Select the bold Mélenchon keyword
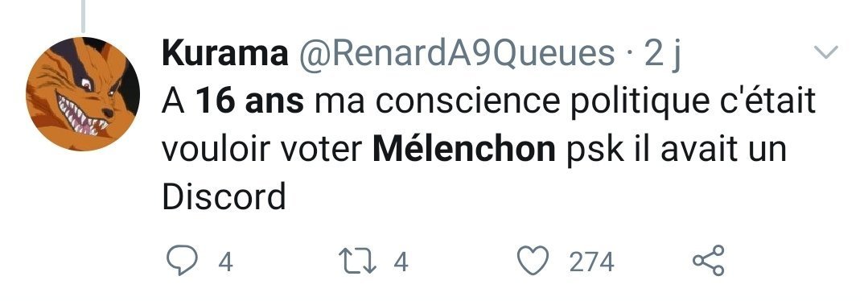The height and width of the screenshot is (301, 868). (x=464, y=150)
